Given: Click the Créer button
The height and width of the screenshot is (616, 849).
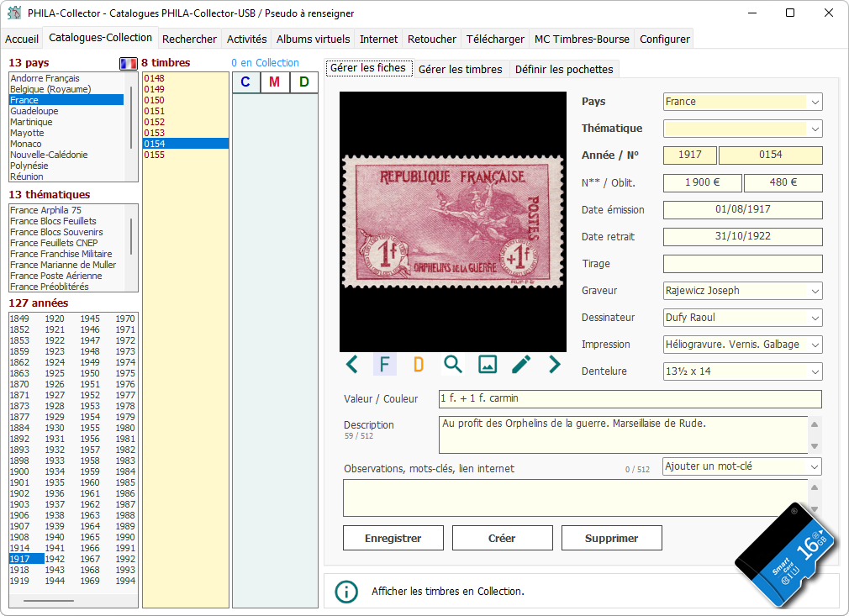Looking at the screenshot, I should [x=502, y=538].
